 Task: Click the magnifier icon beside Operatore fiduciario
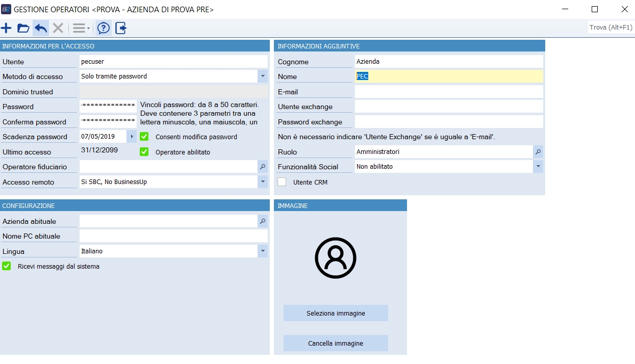tap(263, 167)
